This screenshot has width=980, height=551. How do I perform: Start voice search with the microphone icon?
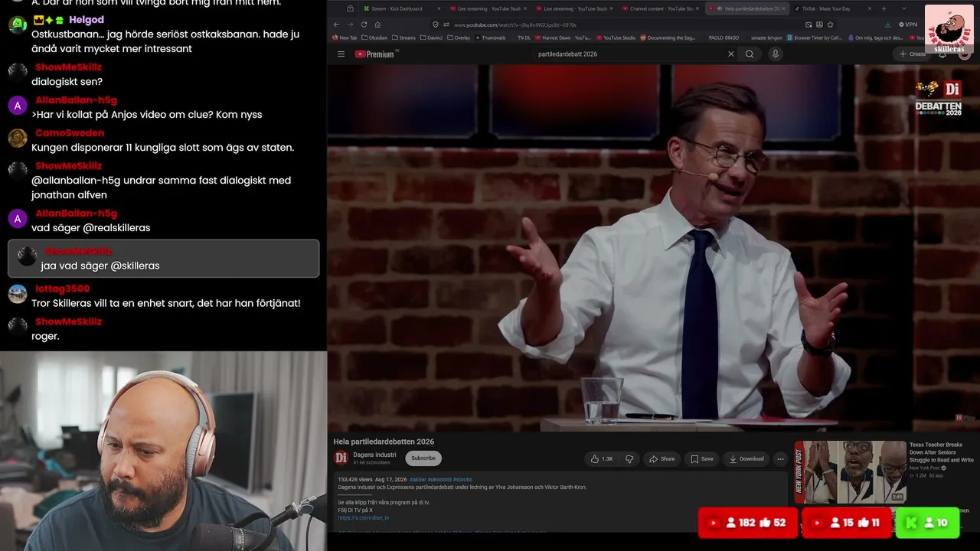[x=776, y=54]
